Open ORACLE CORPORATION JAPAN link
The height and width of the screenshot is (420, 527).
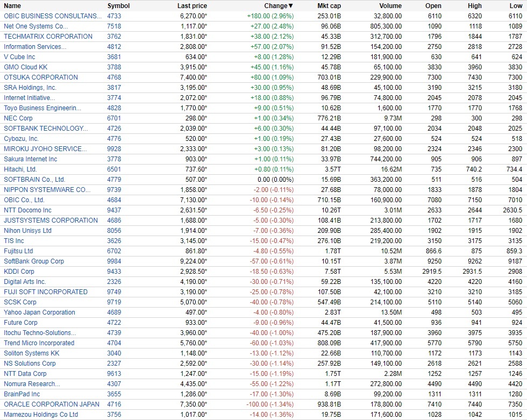click(52, 404)
